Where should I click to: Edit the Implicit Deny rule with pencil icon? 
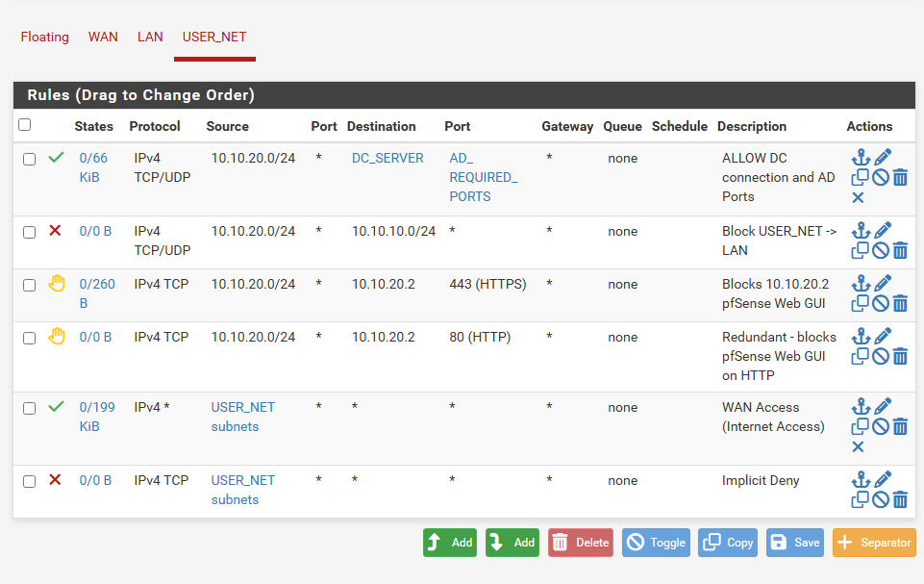pyautogui.click(x=883, y=480)
